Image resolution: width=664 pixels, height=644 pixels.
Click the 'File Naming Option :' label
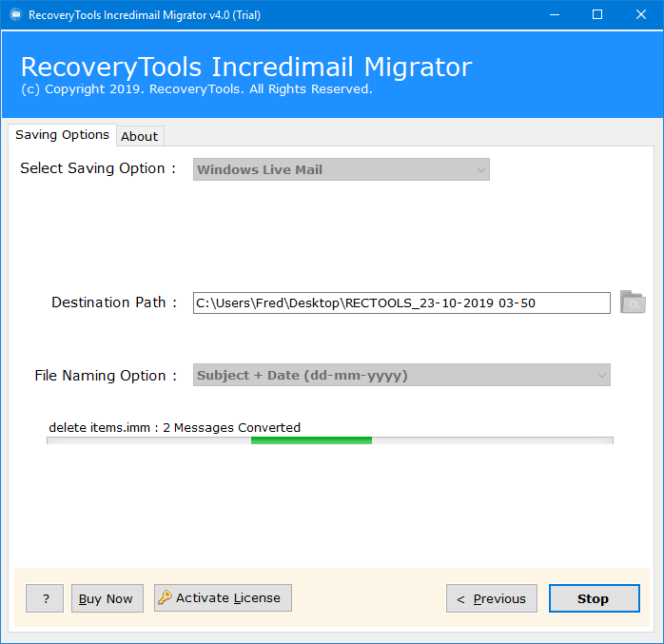106,376
